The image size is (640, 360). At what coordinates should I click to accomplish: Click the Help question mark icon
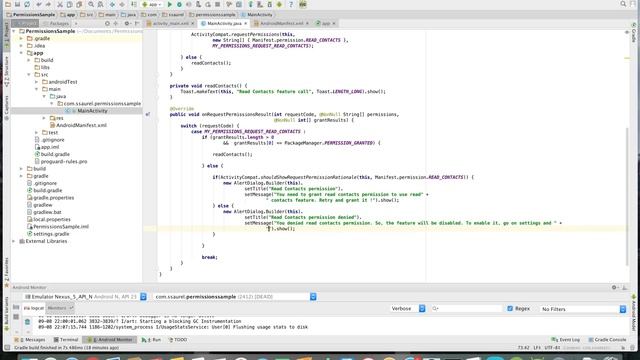(291, 4)
